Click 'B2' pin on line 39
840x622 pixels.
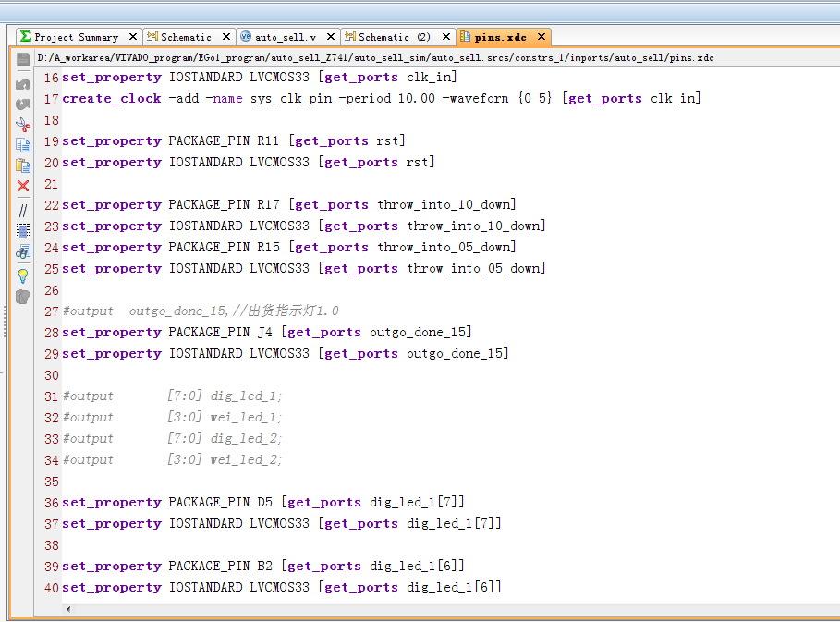[x=264, y=567]
